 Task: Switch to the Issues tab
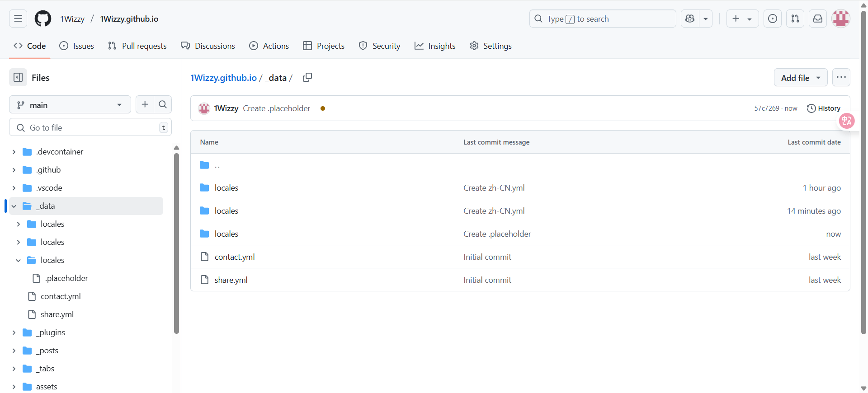(77, 46)
